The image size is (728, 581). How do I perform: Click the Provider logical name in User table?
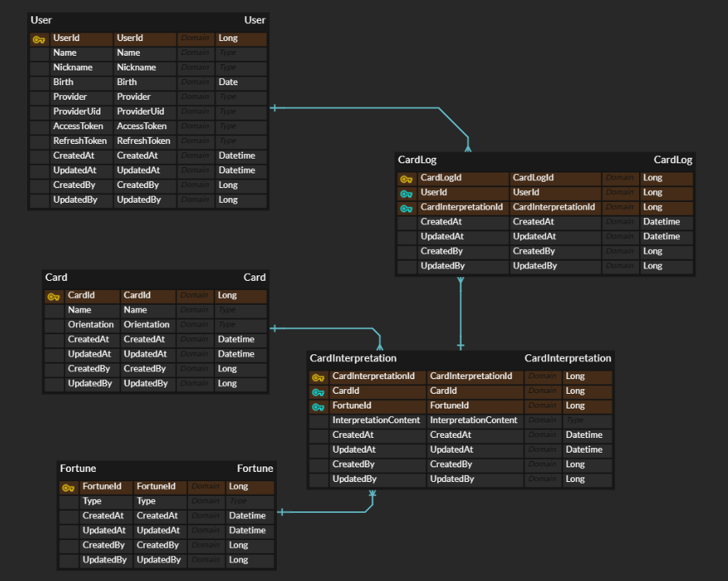[x=81, y=97]
